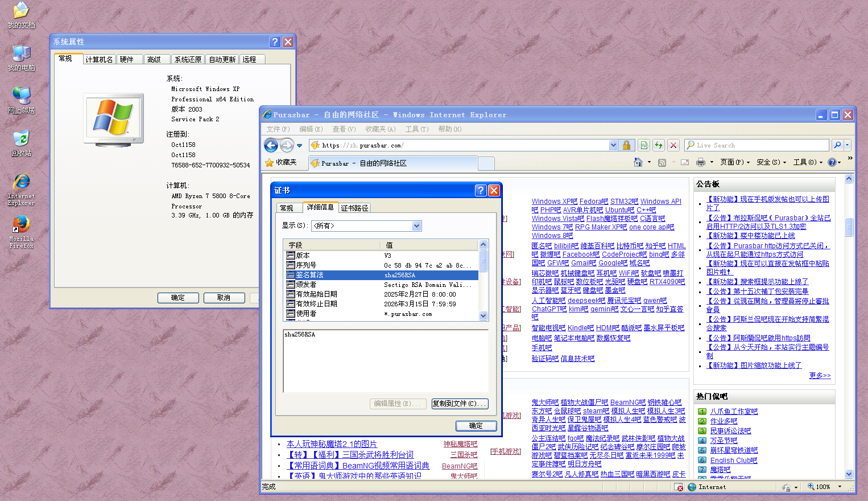Select the 版本 field row

click(382, 256)
